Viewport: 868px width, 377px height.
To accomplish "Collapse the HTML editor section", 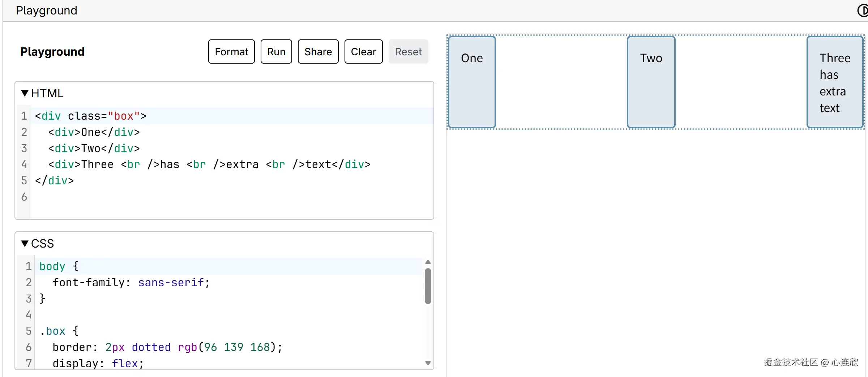I will (x=42, y=93).
